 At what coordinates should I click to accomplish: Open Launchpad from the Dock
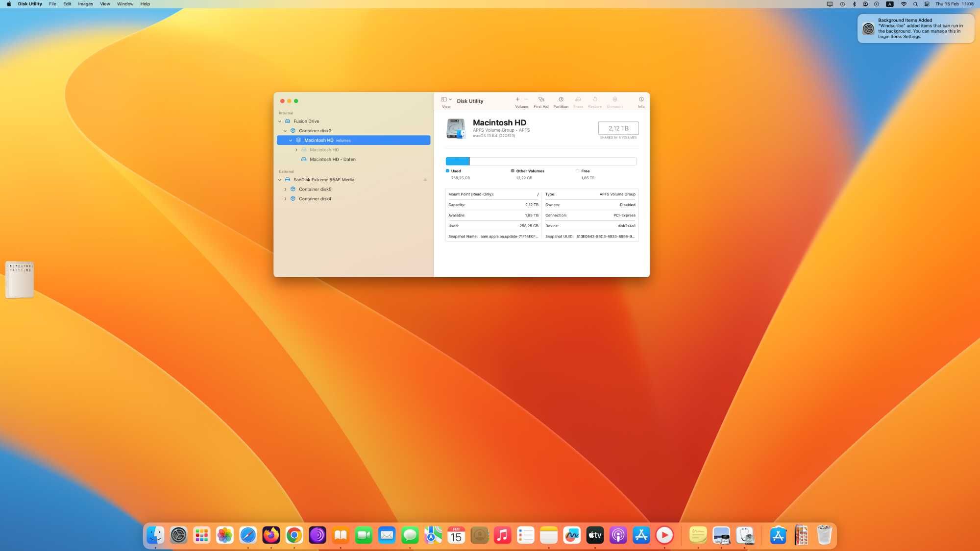pos(201,535)
